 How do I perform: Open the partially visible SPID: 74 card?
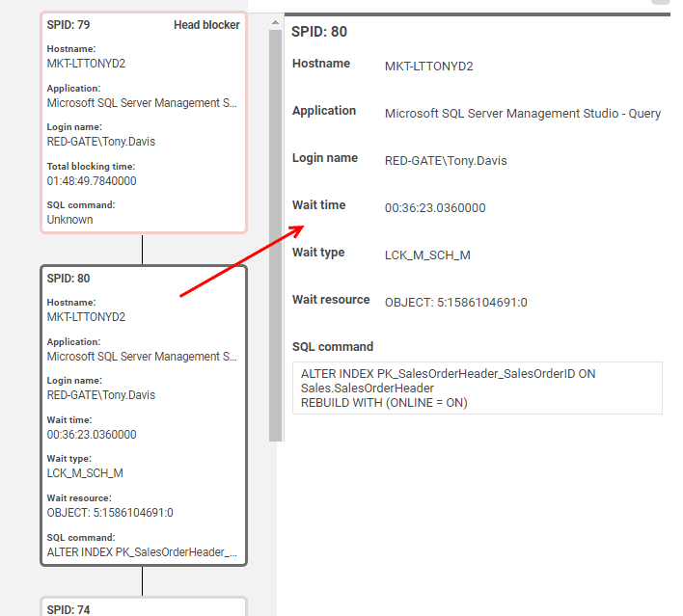pos(144,606)
